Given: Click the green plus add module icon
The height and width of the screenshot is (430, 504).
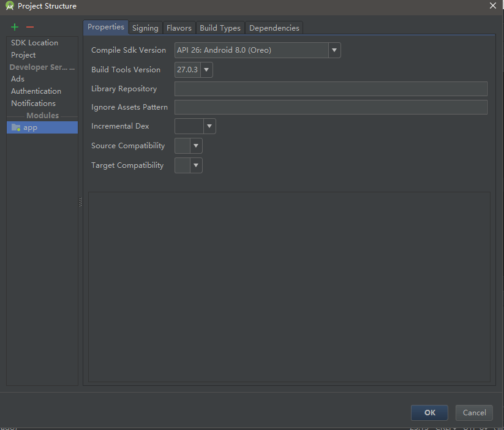Looking at the screenshot, I should point(15,27).
